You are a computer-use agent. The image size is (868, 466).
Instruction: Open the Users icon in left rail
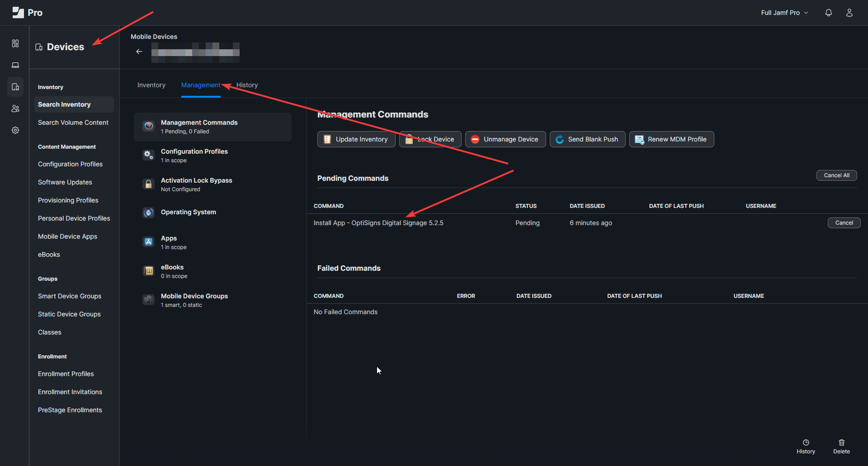(x=15, y=108)
